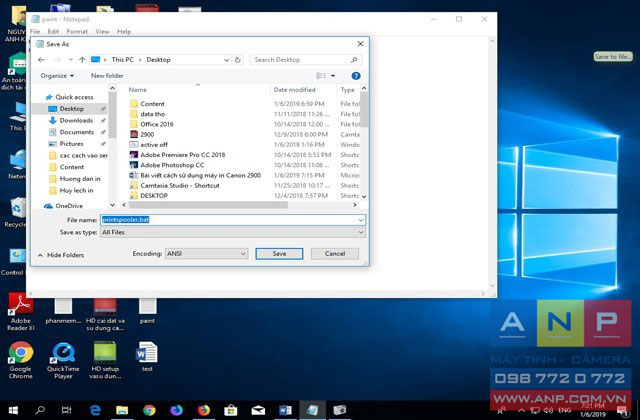
Task: Open the HD setup video file icon
Action: (105, 361)
